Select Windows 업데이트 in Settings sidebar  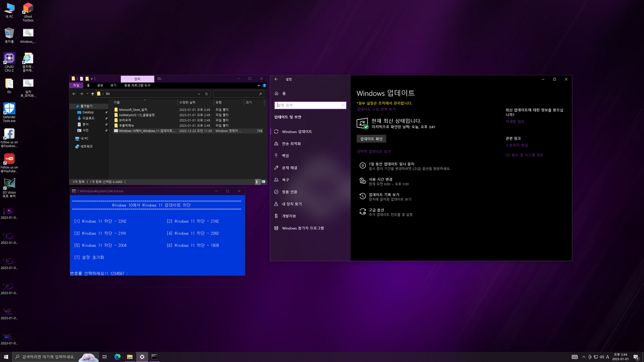[x=310, y=131]
